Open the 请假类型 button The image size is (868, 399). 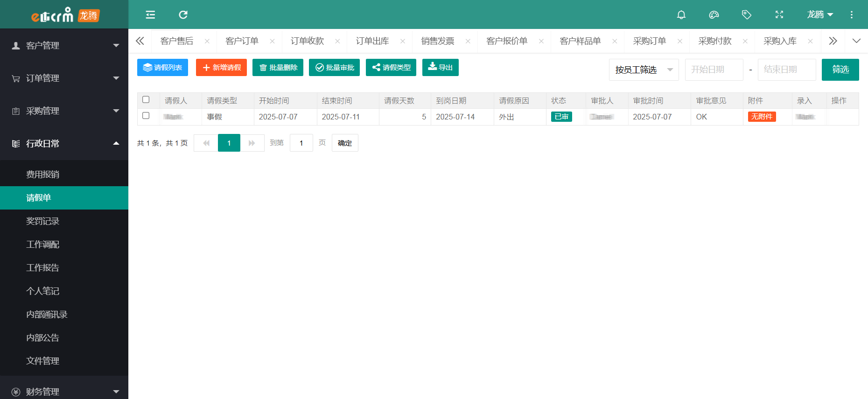point(391,67)
